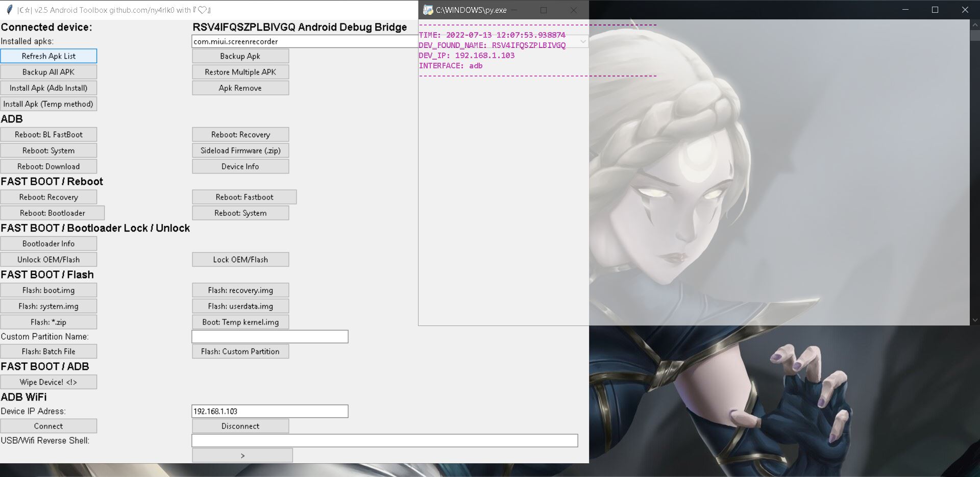The width and height of the screenshot is (980, 477).
Task: Click Flash: recovery.img button
Action: coord(240,290)
